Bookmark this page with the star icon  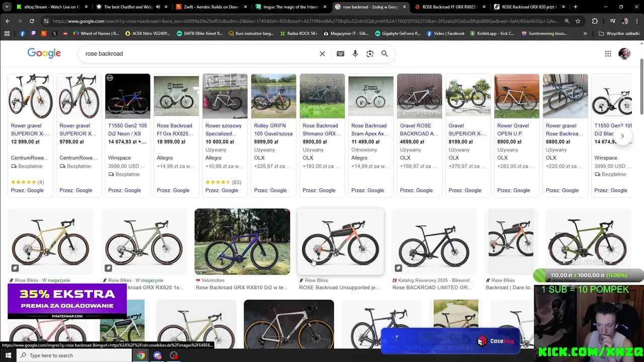(578, 21)
